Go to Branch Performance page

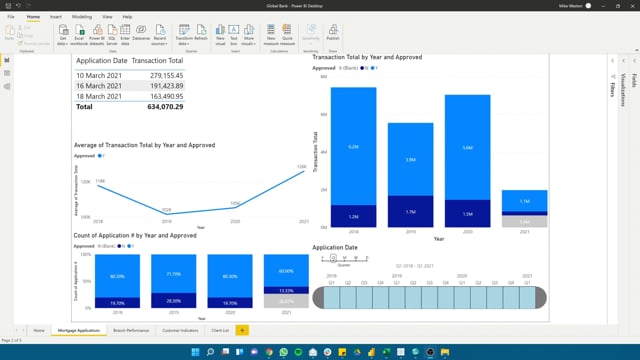pos(131,330)
